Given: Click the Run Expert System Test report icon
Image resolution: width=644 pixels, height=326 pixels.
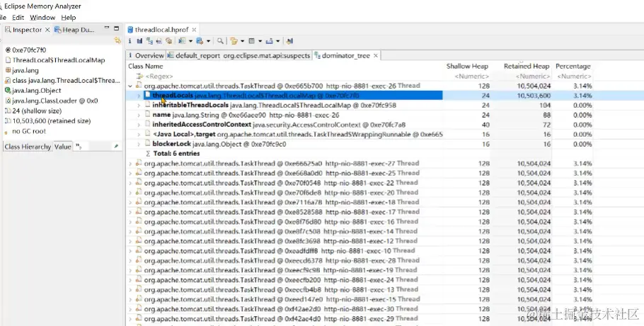Looking at the screenshot, I should (x=182, y=41).
